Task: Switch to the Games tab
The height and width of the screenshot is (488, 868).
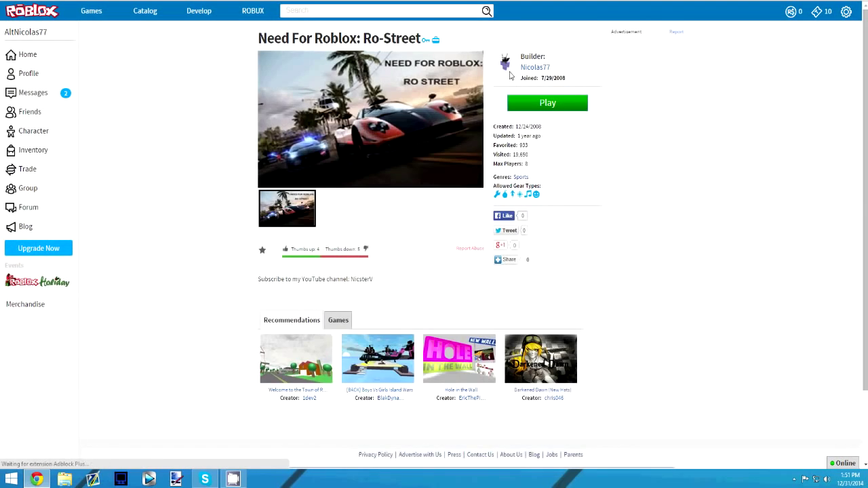Action: [338, 320]
